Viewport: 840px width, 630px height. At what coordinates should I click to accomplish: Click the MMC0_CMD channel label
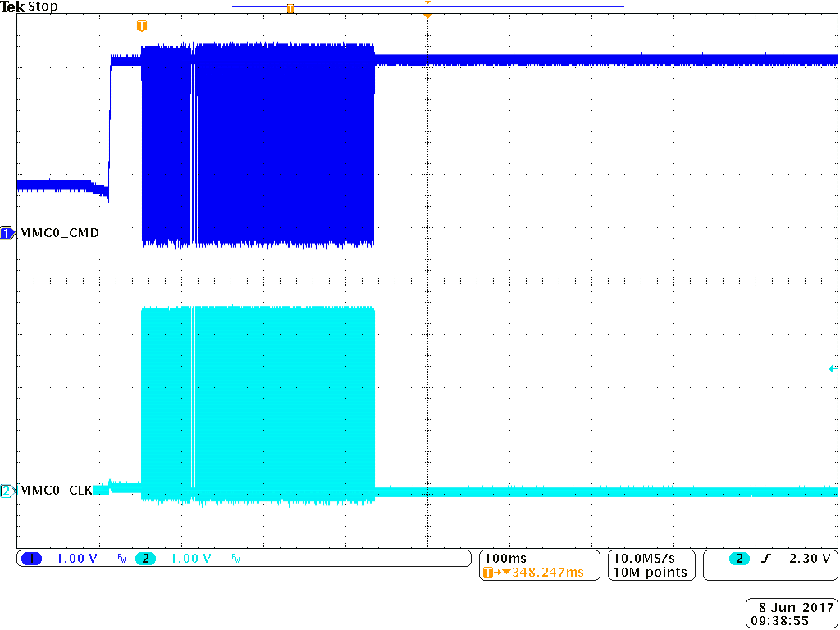point(59,233)
